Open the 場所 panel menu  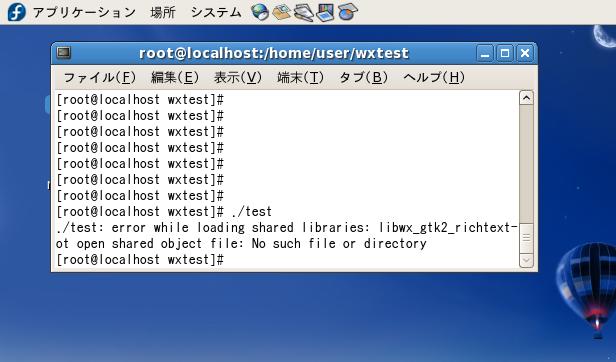(163, 12)
